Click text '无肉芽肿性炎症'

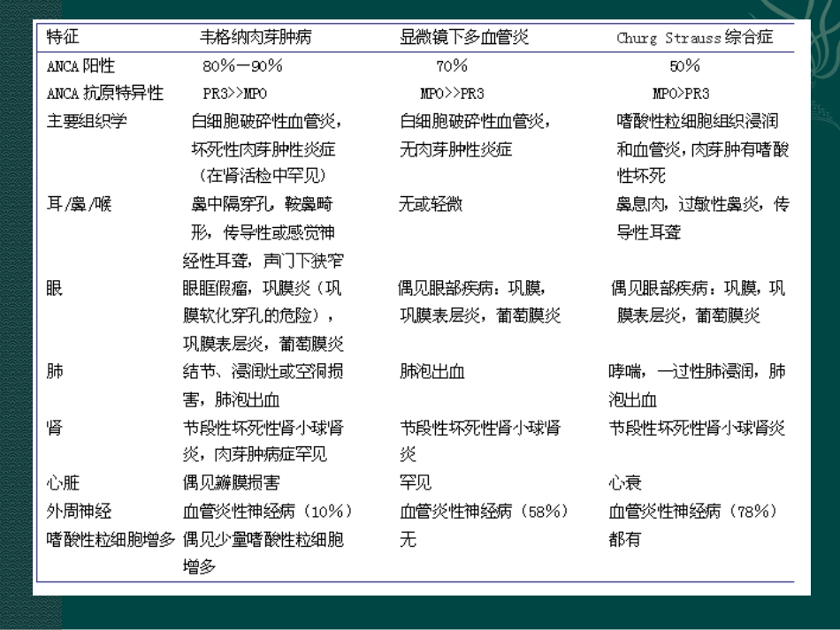(456, 148)
